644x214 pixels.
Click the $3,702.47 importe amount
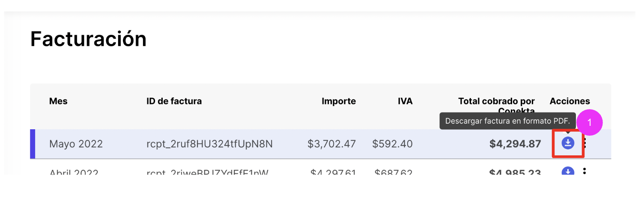(x=331, y=144)
